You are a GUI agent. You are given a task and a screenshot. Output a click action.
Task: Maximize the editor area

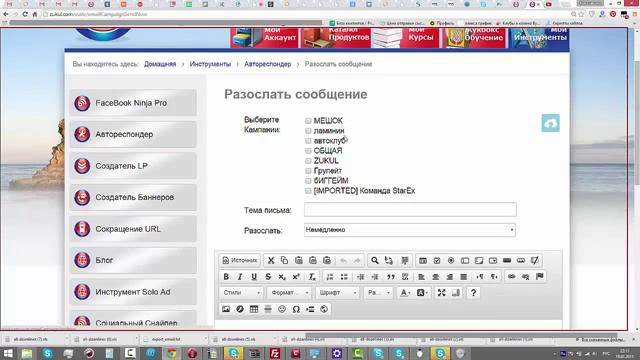(442, 293)
